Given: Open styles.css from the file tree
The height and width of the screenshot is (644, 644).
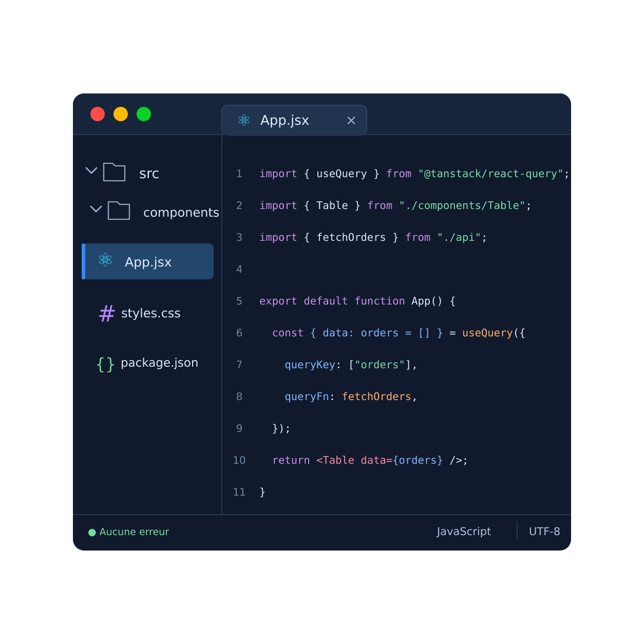Looking at the screenshot, I should [150, 313].
